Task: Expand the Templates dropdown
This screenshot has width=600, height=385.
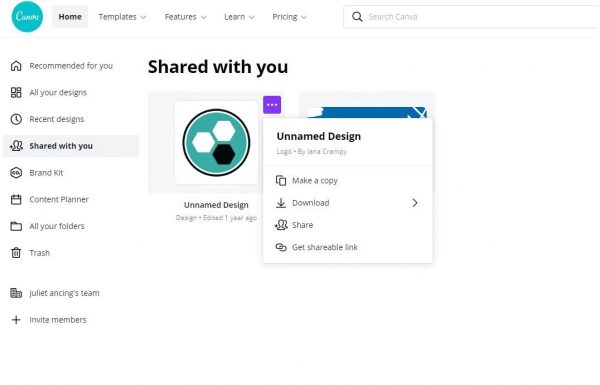Action: (122, 17)
